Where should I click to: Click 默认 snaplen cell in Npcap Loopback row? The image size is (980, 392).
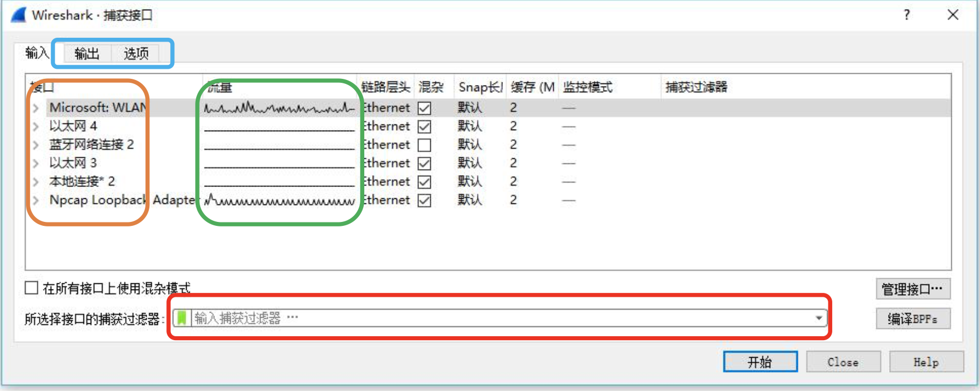[470, 200]
